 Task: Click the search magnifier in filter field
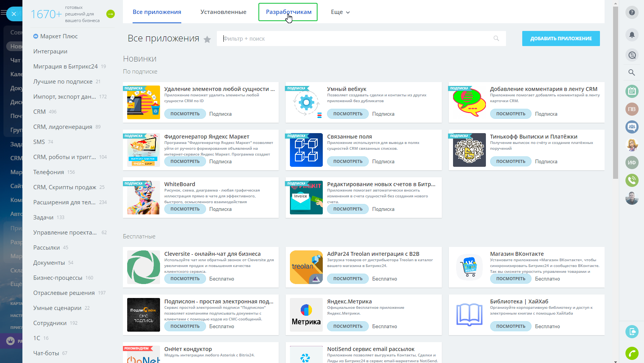[x=496, y=38]
